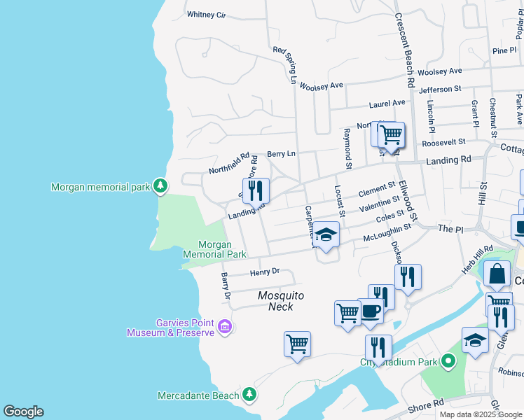Click the Morgan memorial park tree pin
The image size is (524, 420).
[x=161, y=185]
